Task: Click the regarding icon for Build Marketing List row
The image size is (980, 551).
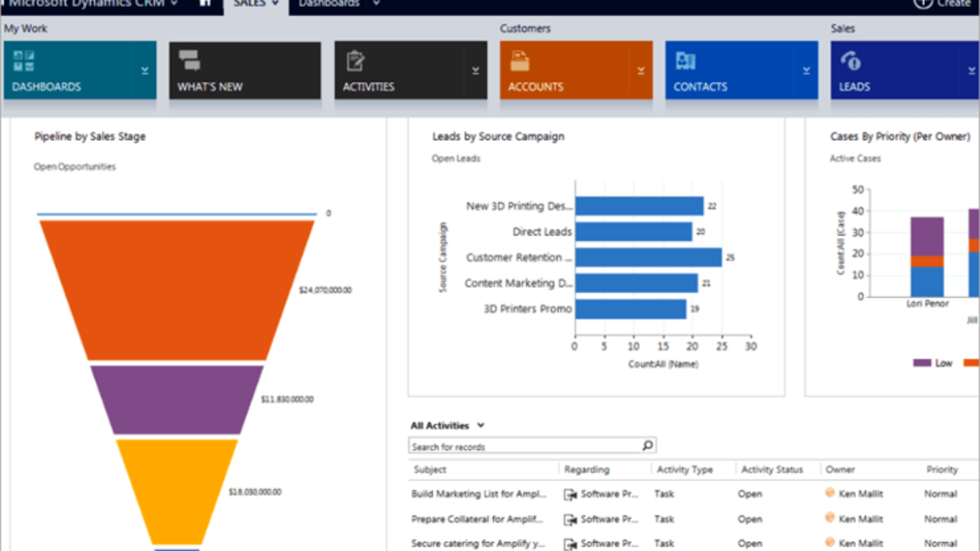Action: click(570, 494)
